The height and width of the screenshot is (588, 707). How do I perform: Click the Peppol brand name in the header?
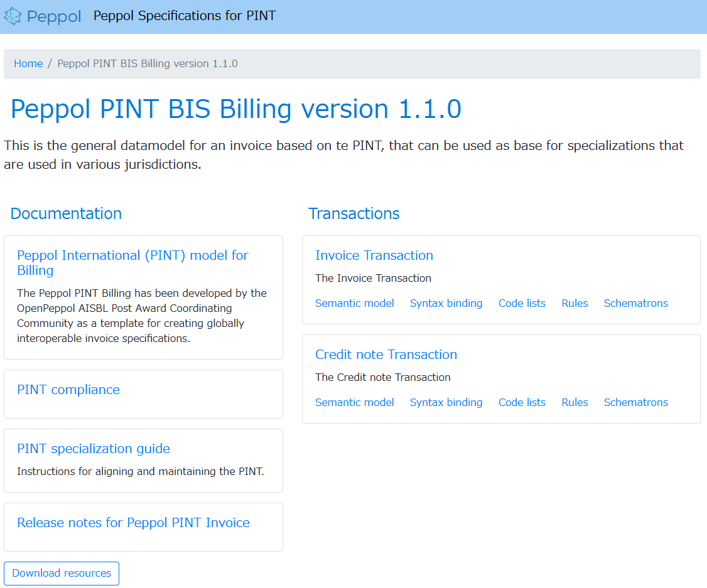point(53,17)
